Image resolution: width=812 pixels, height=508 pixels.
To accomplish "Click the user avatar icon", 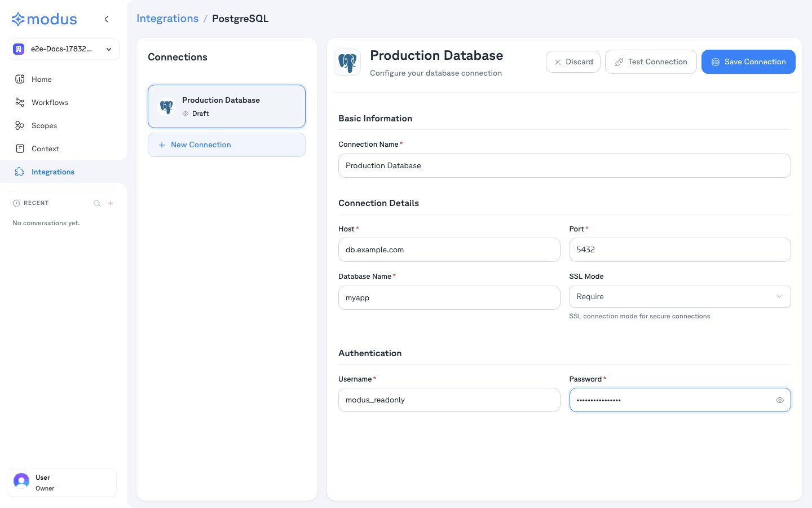I will (x=21, y=481).
